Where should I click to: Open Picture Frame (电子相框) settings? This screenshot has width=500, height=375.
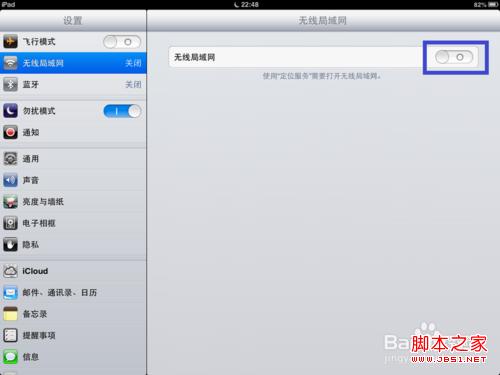pyautogui.click(x=73, y=223)
